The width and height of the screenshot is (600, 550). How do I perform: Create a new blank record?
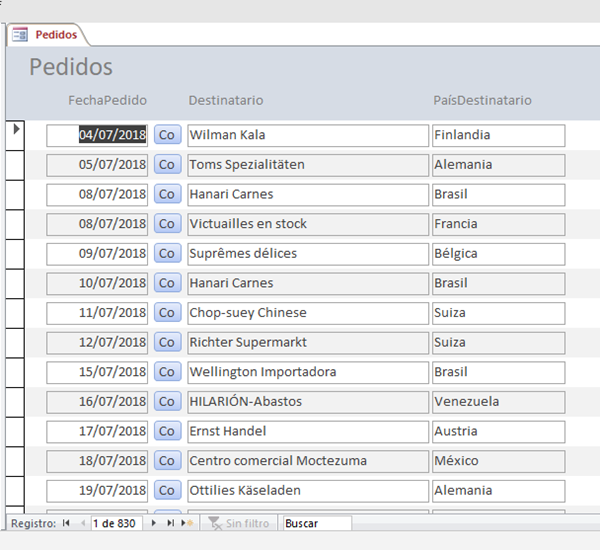pyautogui.click(x=187, y=523)
